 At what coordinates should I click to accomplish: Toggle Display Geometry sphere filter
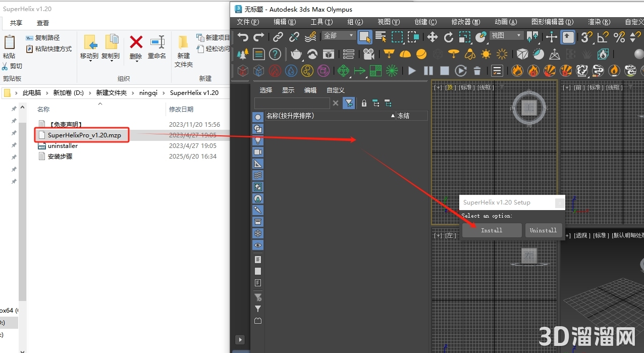coord(258,117)
